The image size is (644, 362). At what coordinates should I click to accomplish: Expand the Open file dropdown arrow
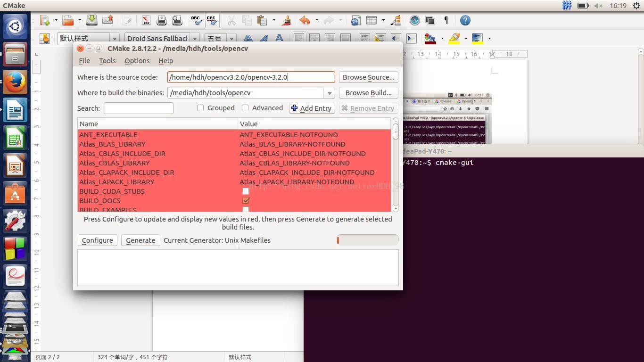[80, 20]
